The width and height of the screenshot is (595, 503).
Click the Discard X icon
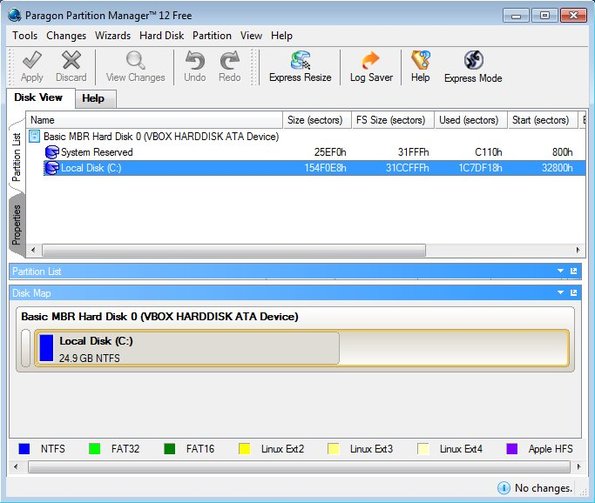point(71,60)
